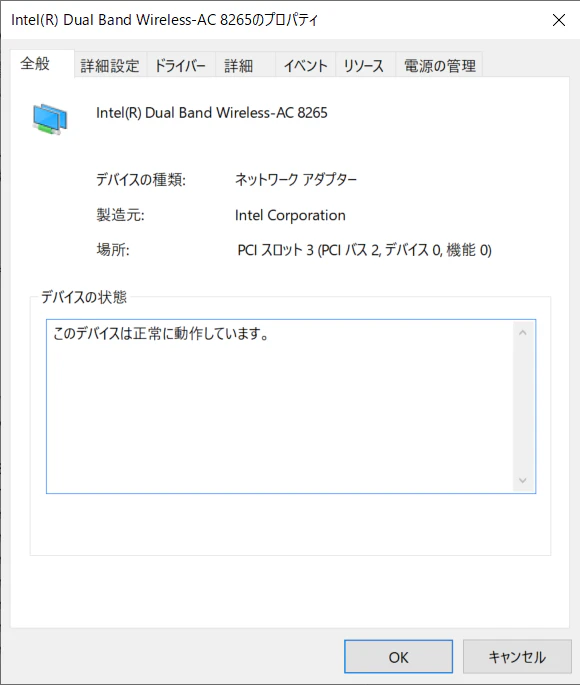580x685 pixels.
Task: Click the デバイスの状態 group label
Action: [84, 297]
